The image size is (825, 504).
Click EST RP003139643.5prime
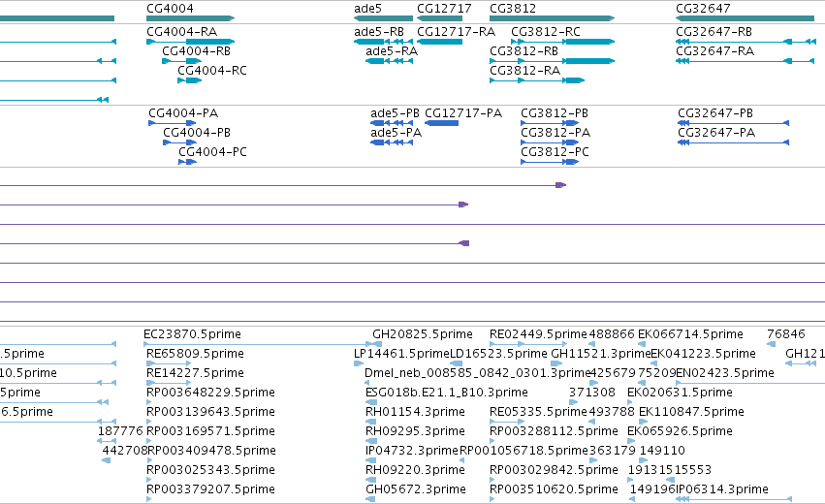pos(210,412)
